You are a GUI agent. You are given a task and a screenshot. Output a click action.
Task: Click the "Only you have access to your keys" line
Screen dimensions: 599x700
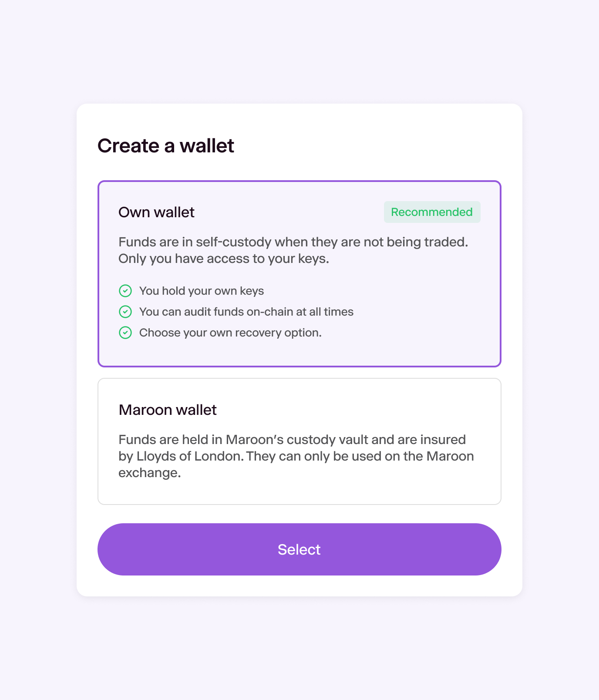(x=224, y=259)
